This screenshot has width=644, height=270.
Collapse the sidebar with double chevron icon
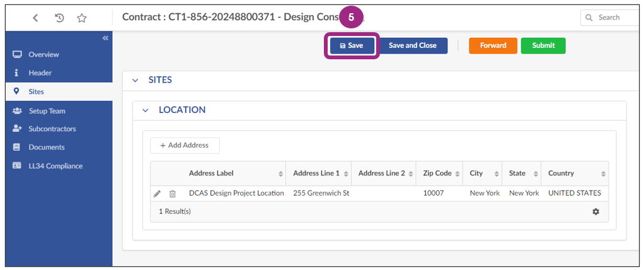[105, 38]
